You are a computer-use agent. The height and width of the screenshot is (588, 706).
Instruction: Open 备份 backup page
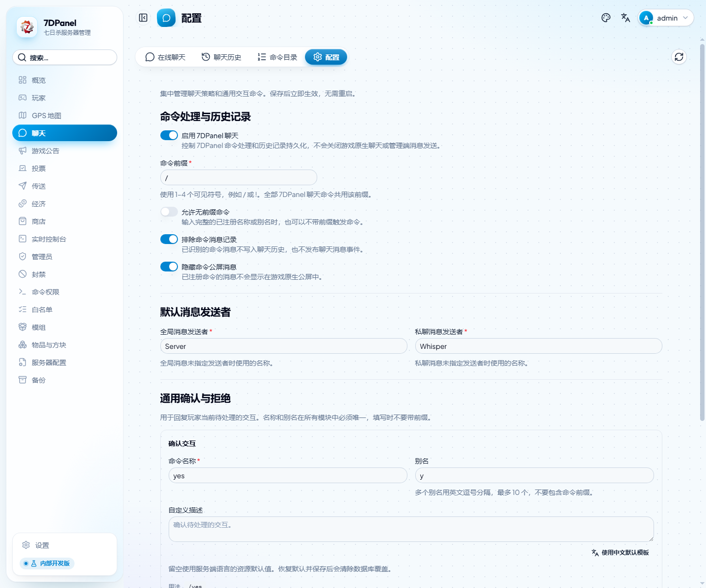pyautogui.click(x=65, y=380)
